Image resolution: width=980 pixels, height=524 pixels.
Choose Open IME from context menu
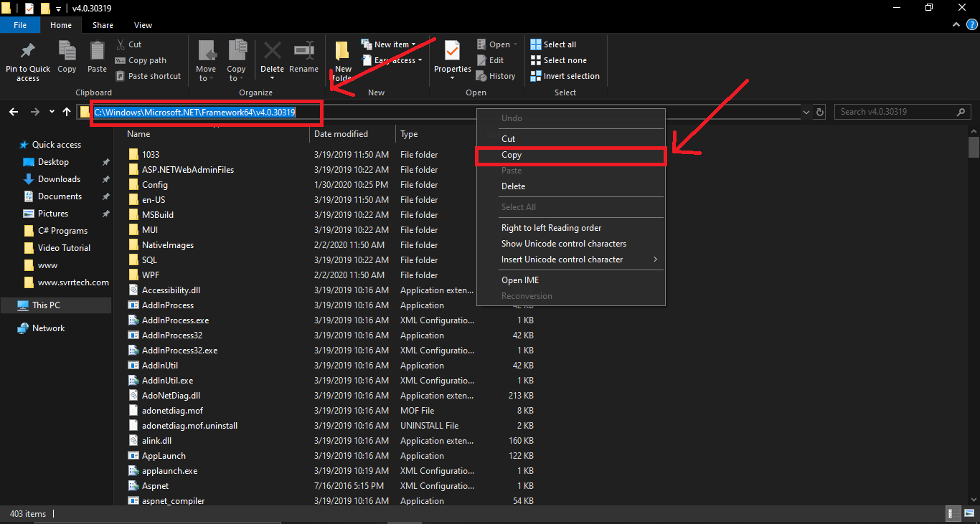(572, 280)
